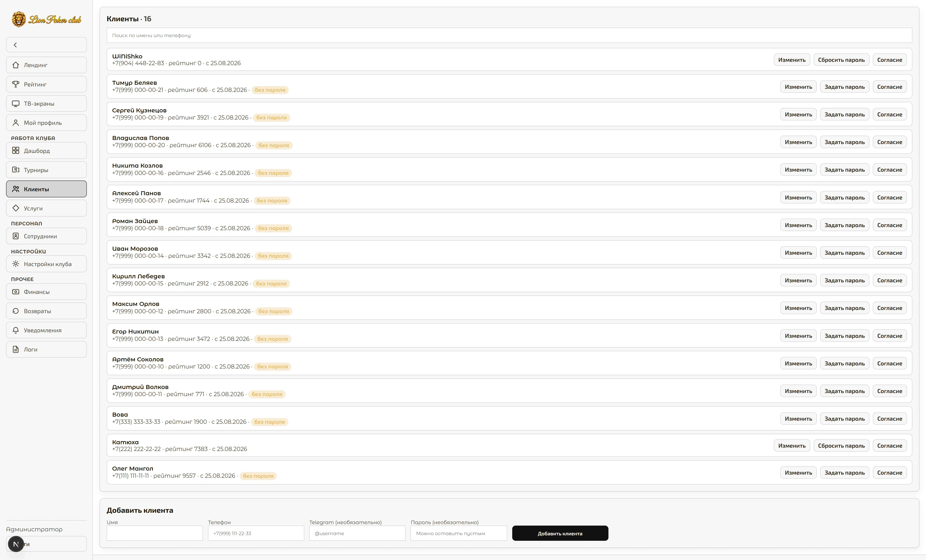
Task: Open the Турниры section
Action: tap(46, 170)
